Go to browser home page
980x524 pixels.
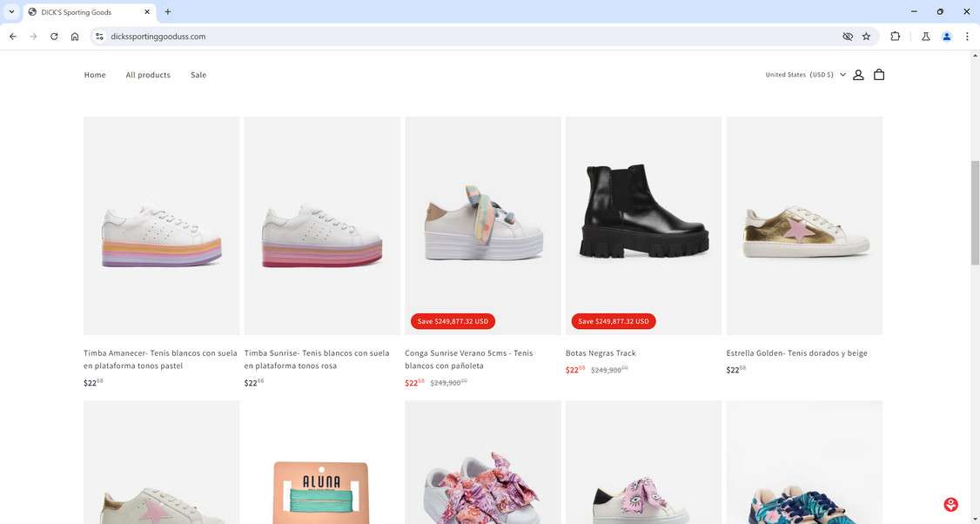pyautogui.click(x=75, y=37)
